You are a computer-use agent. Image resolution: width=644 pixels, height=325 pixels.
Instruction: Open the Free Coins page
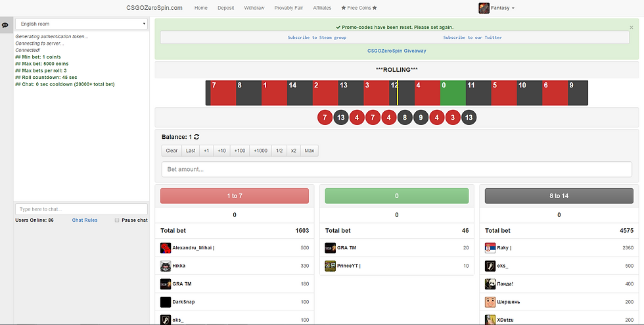pos(359,8)
